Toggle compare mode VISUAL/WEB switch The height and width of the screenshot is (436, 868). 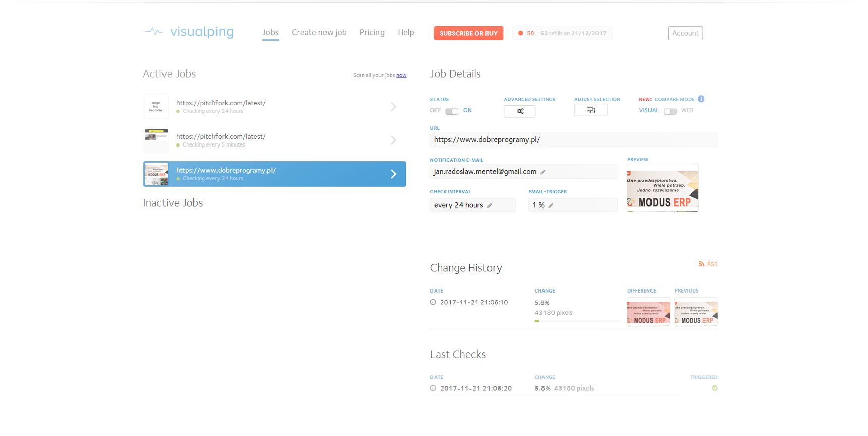coord(670,111)
